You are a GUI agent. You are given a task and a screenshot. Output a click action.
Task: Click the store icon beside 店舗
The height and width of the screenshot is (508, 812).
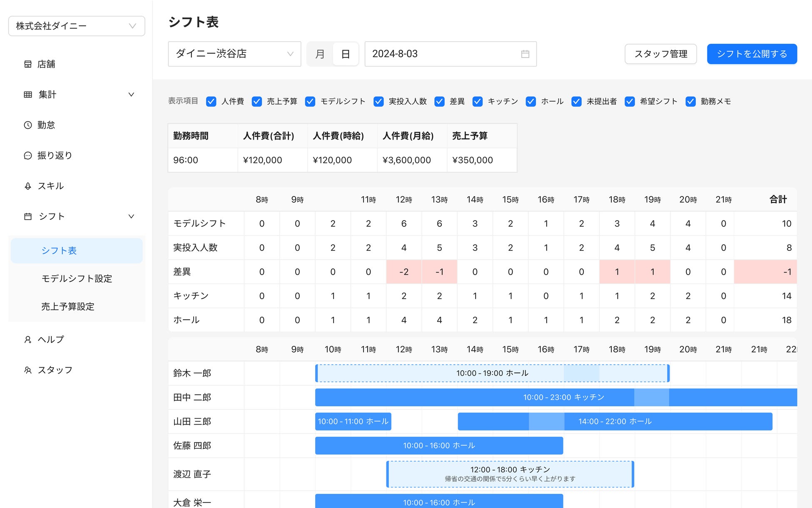[28, 64]
